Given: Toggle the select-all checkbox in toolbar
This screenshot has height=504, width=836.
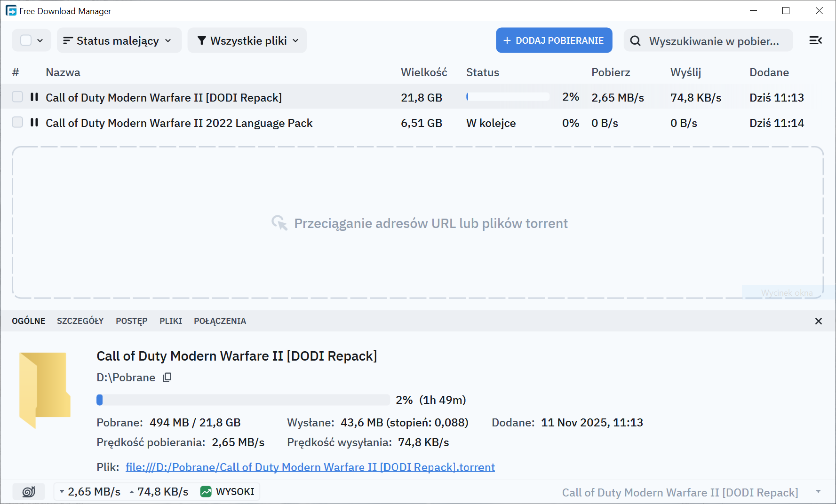Looking at the screenshot, I should click(26, 40).
